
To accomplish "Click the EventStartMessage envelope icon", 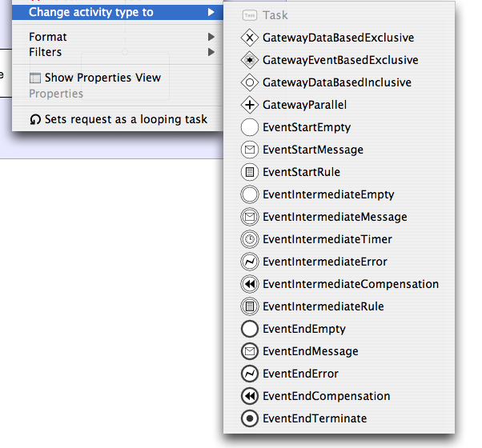I will 250,150.
